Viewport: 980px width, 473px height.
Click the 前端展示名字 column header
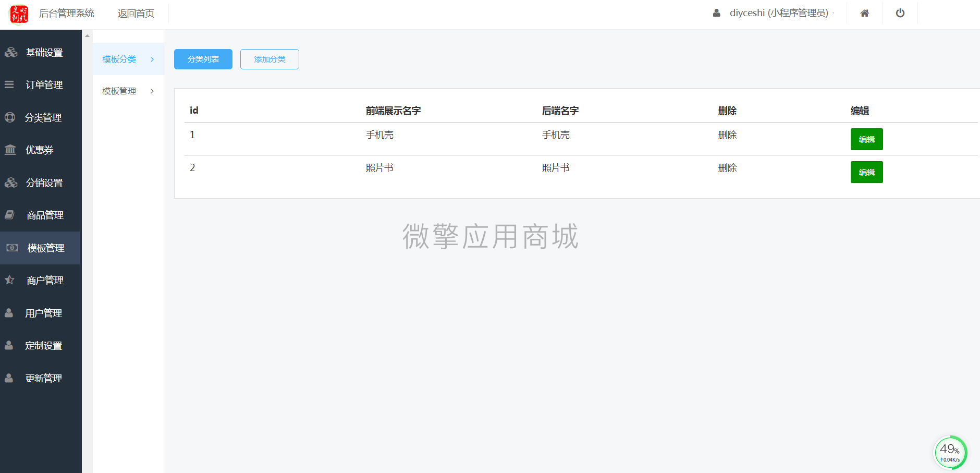(x=393, y=111)
